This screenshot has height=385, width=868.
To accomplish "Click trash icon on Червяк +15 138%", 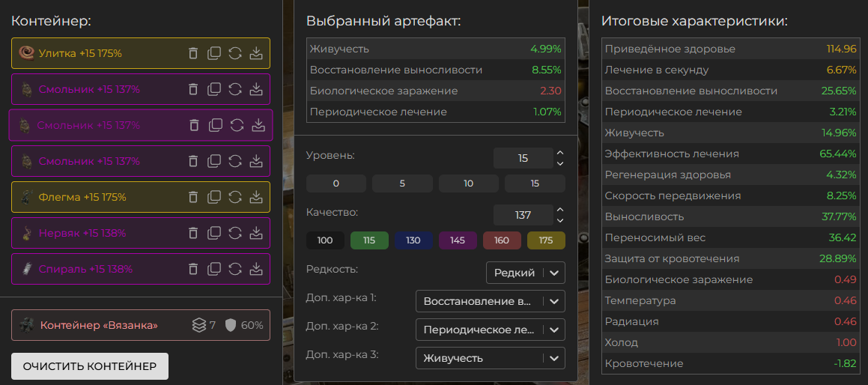I will (x=193, y=233).
